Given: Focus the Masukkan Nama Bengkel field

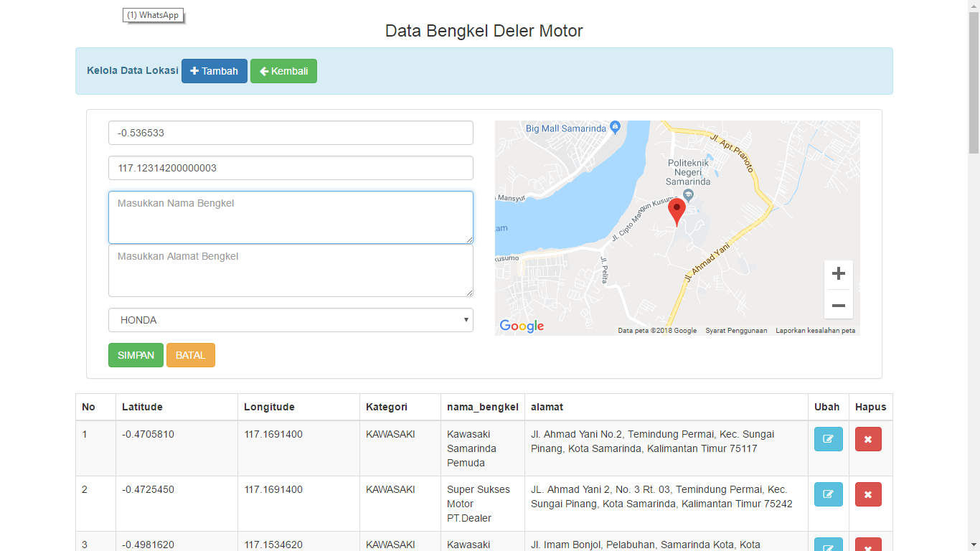Looking at the screenshot, I should [x=291, y=217].
